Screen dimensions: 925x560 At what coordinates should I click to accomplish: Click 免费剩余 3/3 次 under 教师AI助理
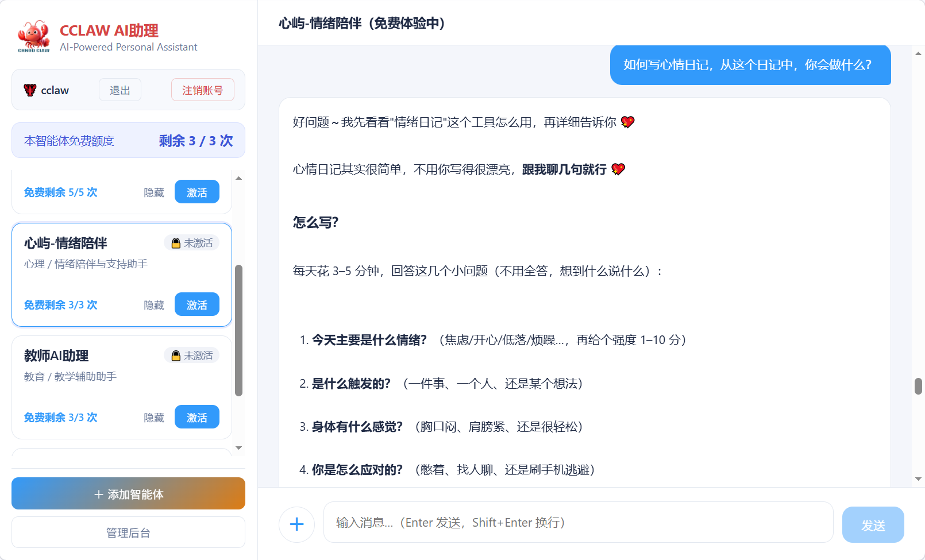[60, 418]
